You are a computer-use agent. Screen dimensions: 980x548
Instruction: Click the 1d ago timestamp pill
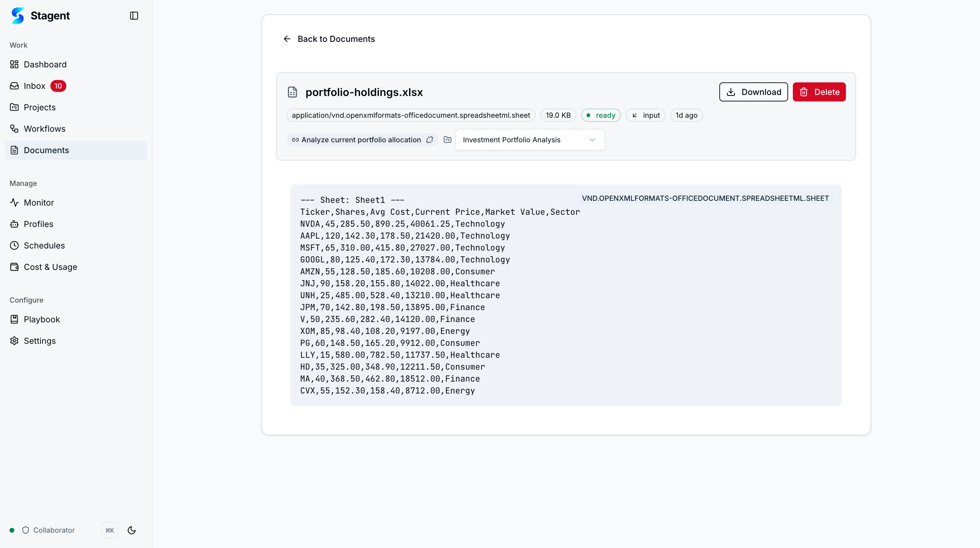[x=686, y=115]
